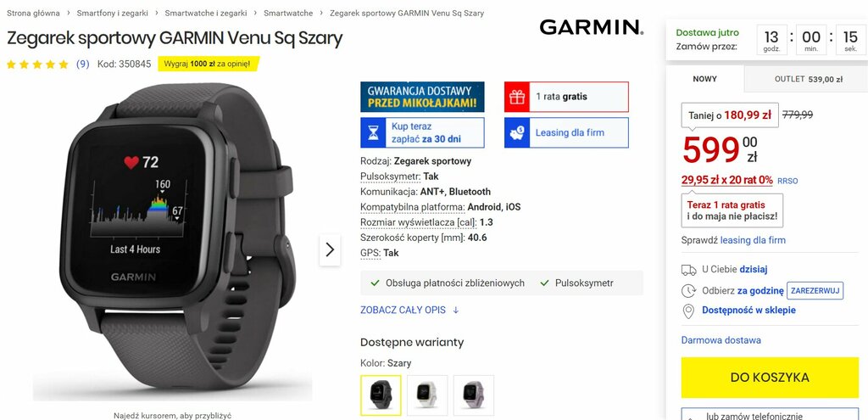
Task: Click the delivery truck icon
Action: click(x=688, y=270)
